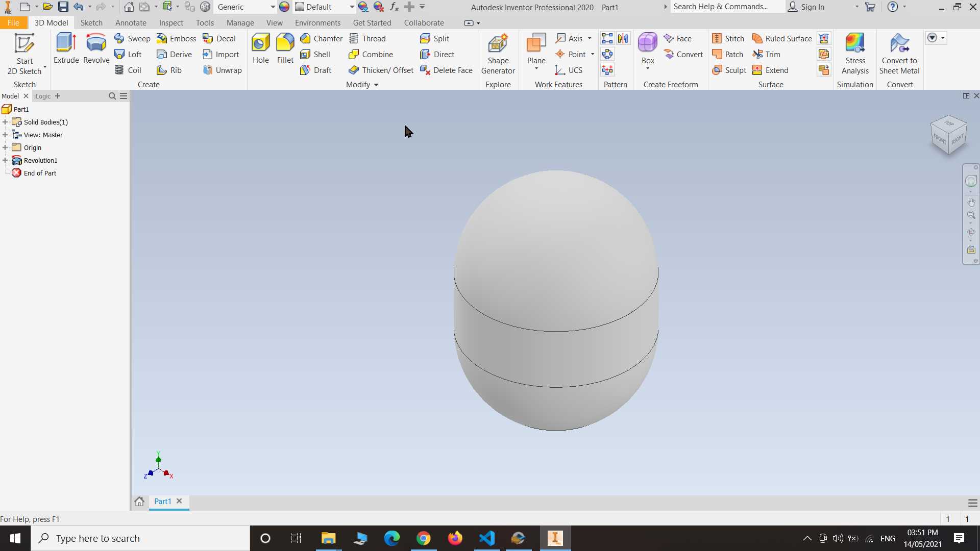Open the Environments tab
Screen dimensions: 980x551
click(317, 23)
